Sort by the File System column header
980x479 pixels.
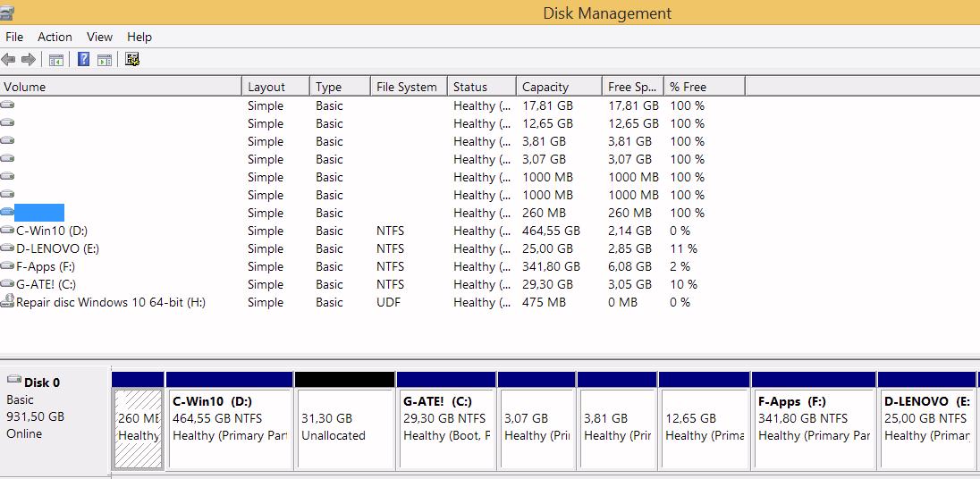tap(407, 87)
